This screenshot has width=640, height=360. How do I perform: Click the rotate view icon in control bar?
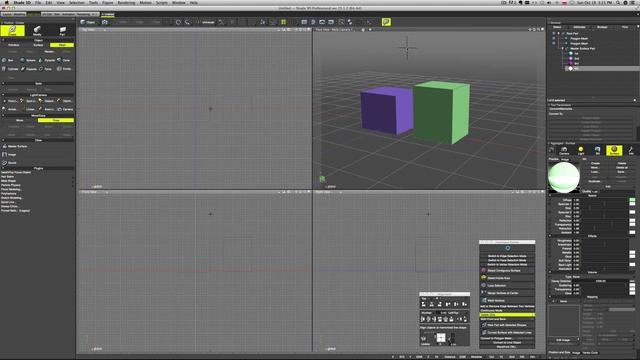[x=178, y=22]
